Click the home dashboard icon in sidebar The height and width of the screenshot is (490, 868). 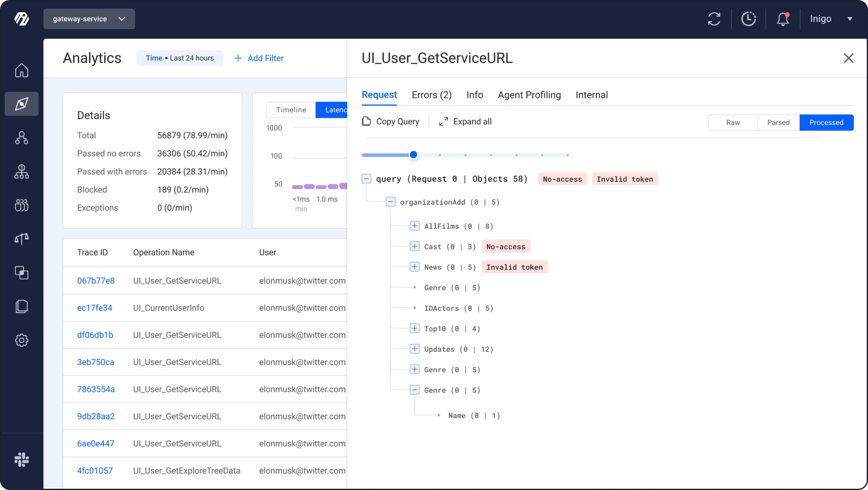[21, 70]
